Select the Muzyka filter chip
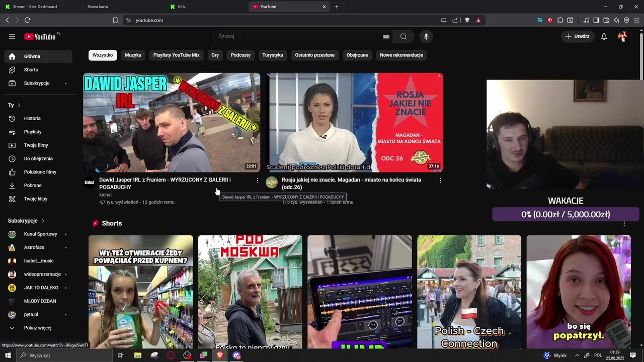 click(x=133, y=55)
